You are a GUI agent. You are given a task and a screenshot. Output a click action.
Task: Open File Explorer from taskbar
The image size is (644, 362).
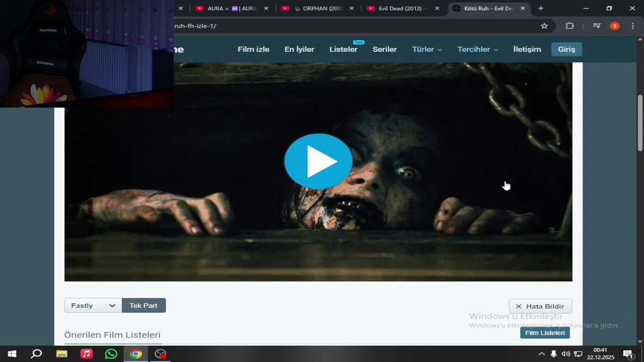[x=61, y=354]
